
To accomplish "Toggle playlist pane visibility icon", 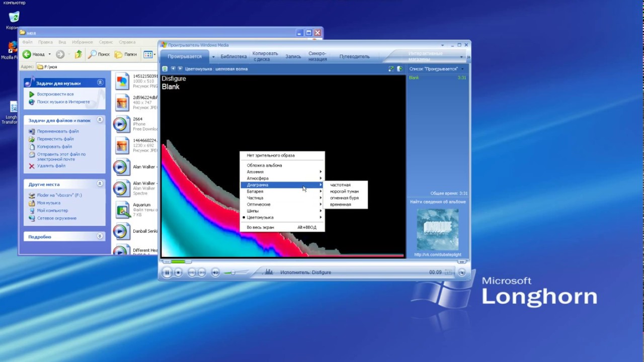I will point(399,69).
